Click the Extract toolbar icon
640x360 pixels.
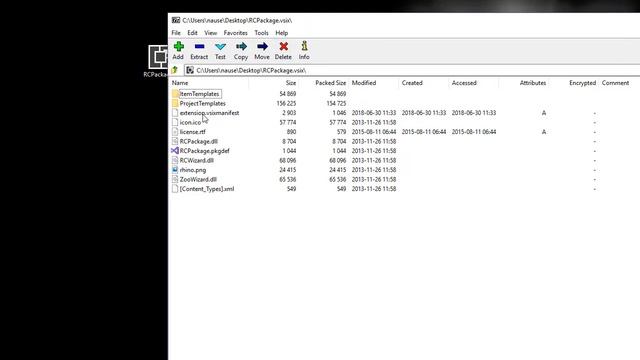(x=199, y=47)
